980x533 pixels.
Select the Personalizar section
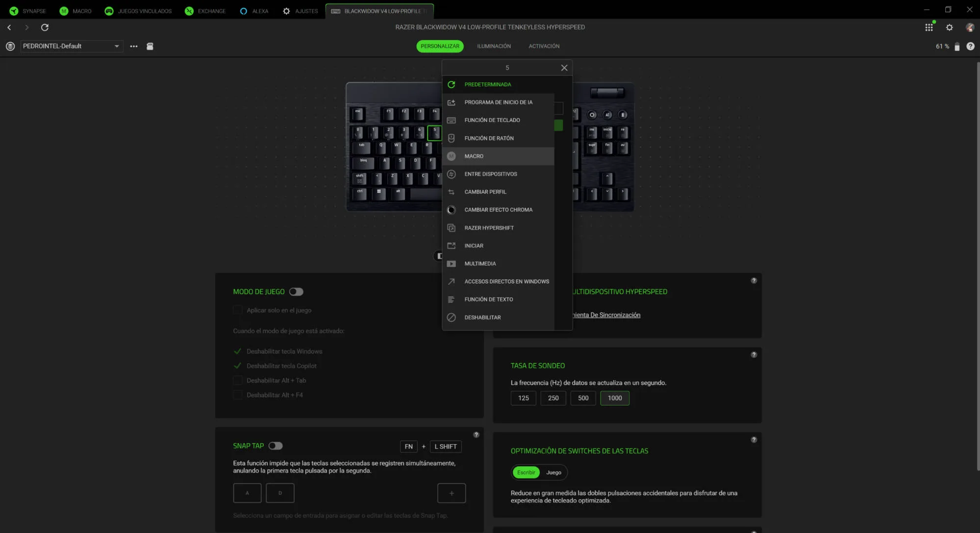tap(440, 46)
